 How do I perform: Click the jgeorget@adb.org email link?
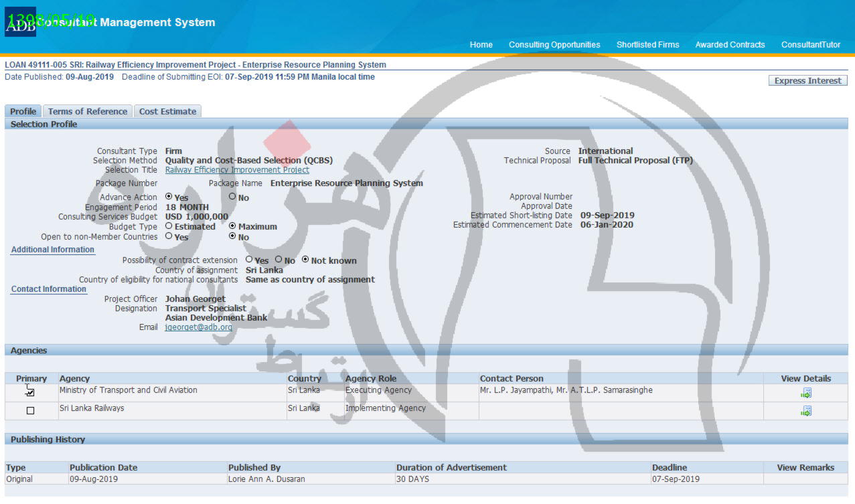tap(198, 327)
